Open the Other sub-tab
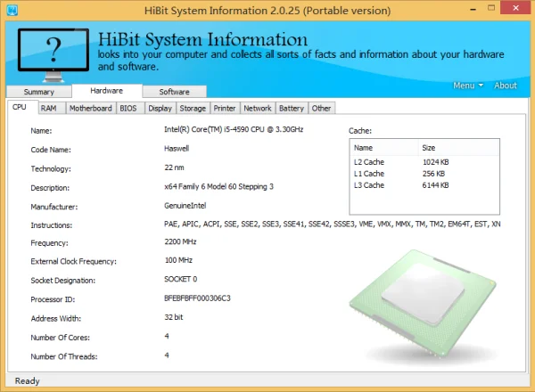 pyautogui.click(x=321, y=109)
